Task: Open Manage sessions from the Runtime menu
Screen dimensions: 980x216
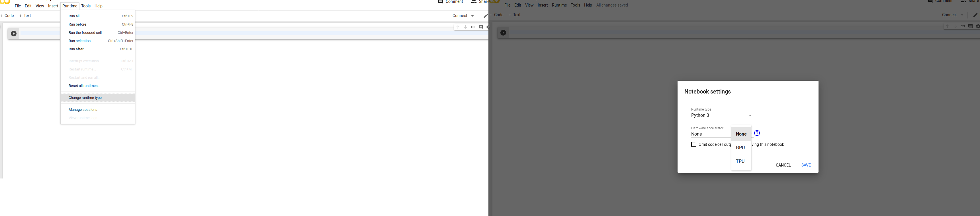Action: point(98,110)
